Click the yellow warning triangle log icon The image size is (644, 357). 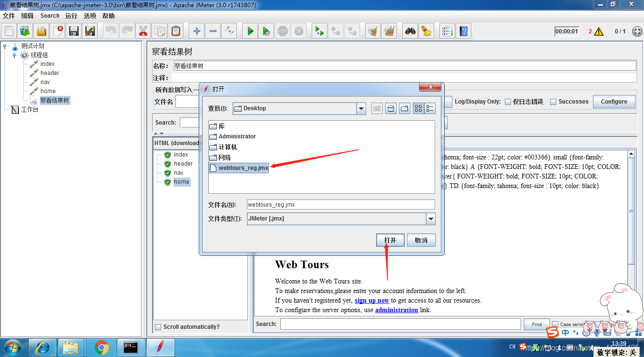[x=599, y=31]
